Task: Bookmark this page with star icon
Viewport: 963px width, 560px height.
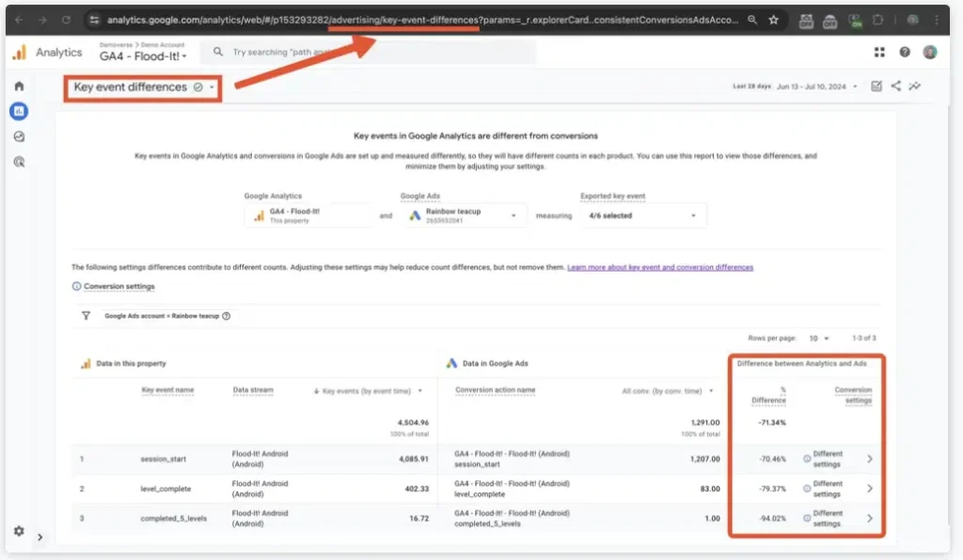Action: point(774,20)
